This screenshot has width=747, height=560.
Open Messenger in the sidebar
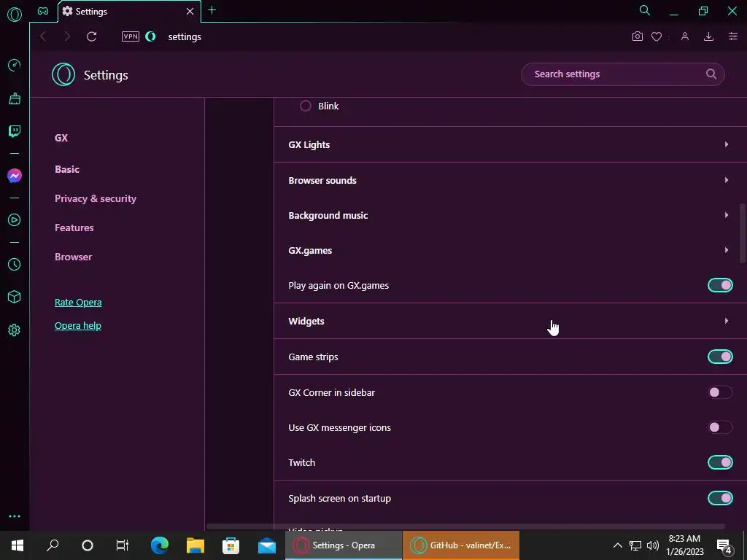click(15, 176)
